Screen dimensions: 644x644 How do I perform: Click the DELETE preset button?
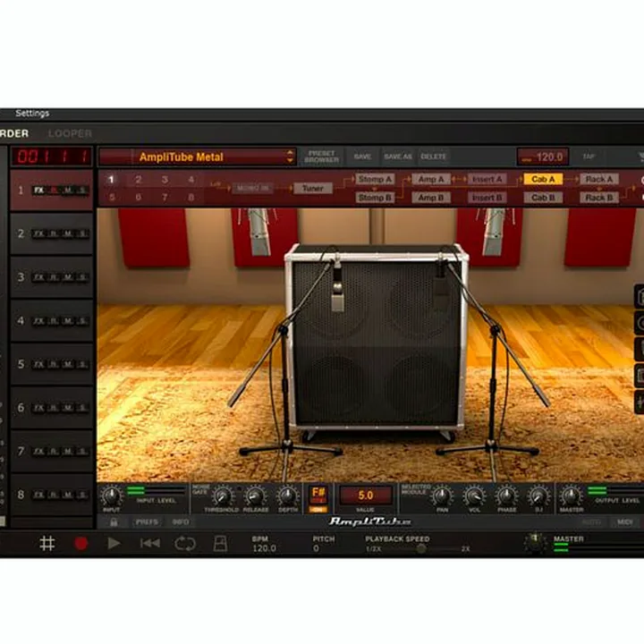[433, 157]
